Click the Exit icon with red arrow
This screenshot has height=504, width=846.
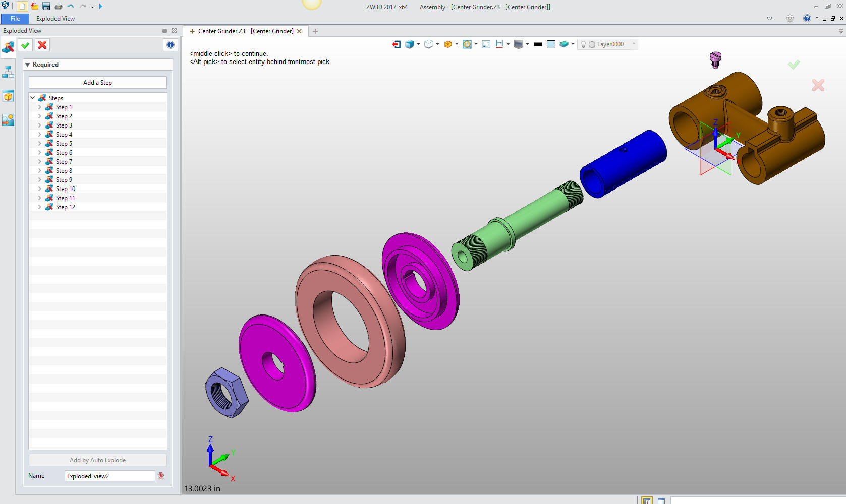coord(397,44)
